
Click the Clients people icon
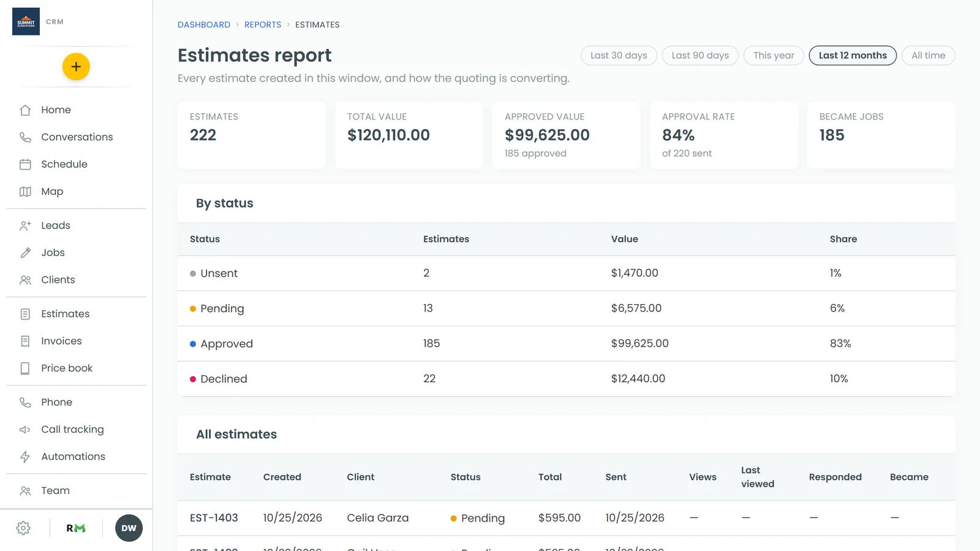click(25, 280)
